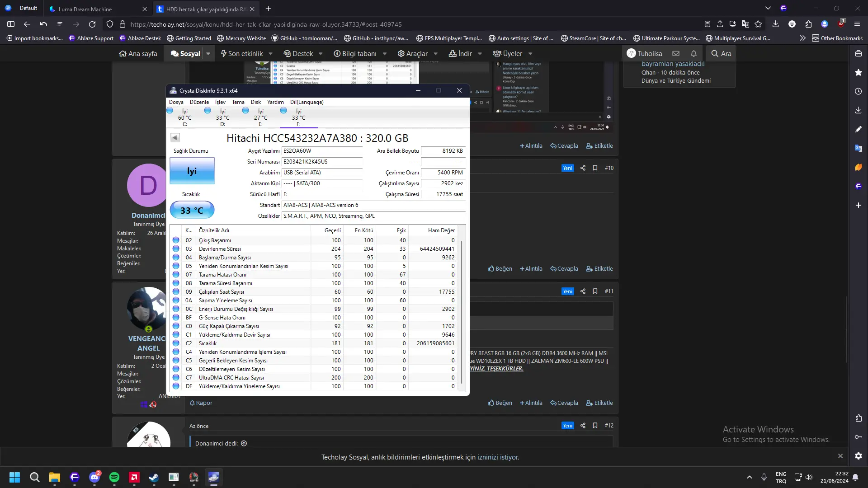This screenshot has height=488, width=868.
Task: Open the Other Bookmarks folder
Action: pyautogui.click(x=837, y=38)
